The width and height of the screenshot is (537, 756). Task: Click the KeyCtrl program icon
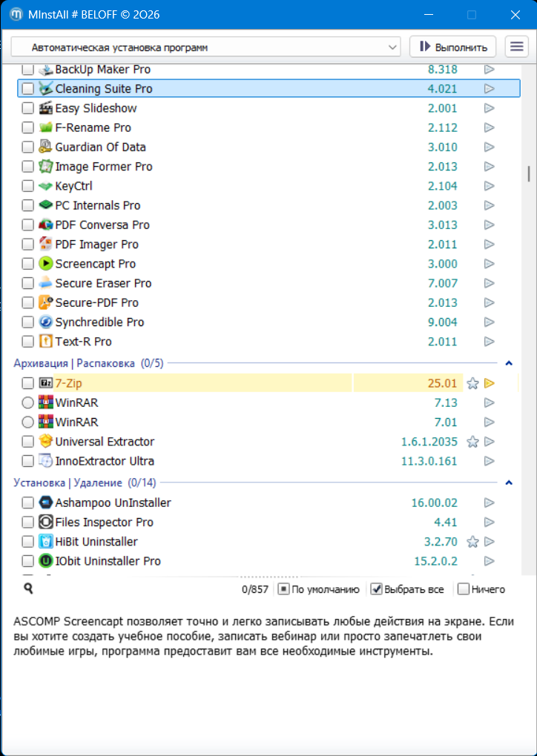coord(45,186)
